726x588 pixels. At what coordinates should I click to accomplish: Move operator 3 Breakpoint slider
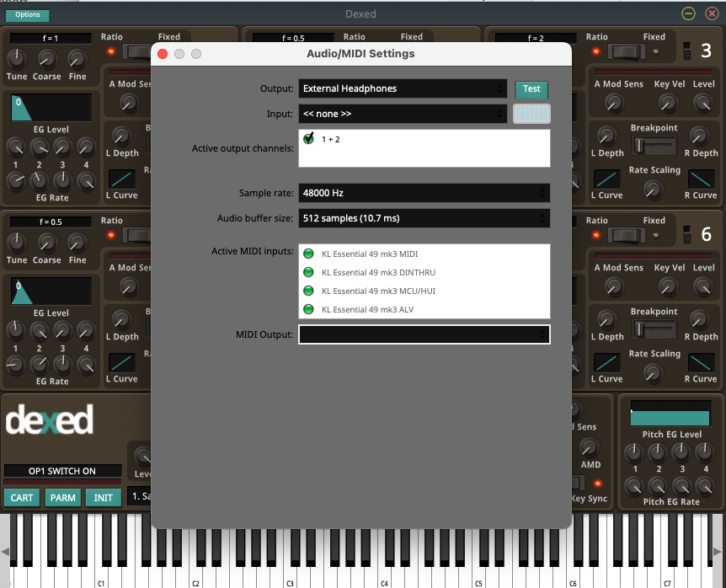(x=654, y=146)
